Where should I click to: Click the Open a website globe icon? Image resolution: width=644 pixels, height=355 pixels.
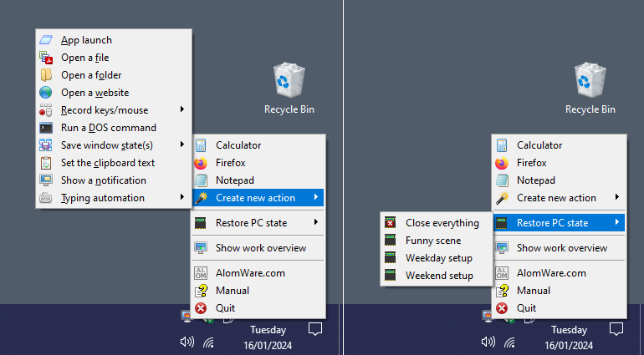[x=46, y=93]
